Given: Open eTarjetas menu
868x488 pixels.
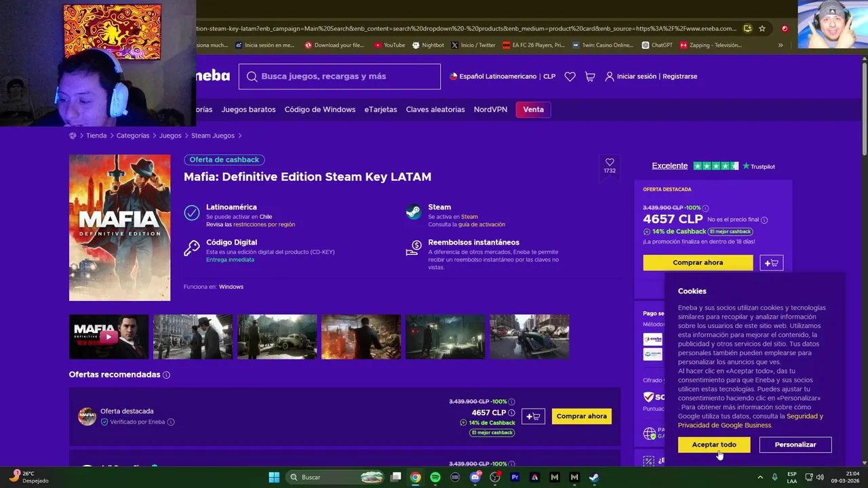Looking at the screenshot, I should coord(380,110).
